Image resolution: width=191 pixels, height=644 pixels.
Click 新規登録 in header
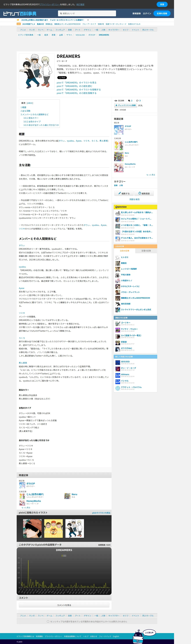137,14
